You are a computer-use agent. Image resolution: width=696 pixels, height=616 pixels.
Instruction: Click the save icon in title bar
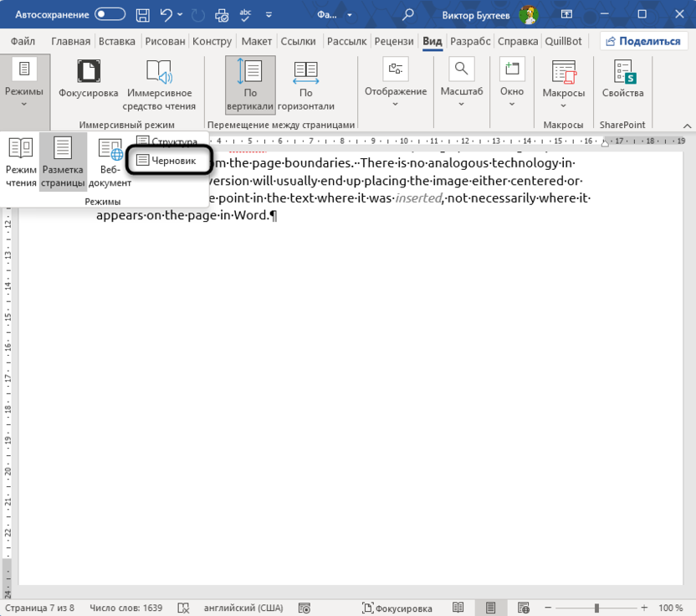[x=143, y=14]
